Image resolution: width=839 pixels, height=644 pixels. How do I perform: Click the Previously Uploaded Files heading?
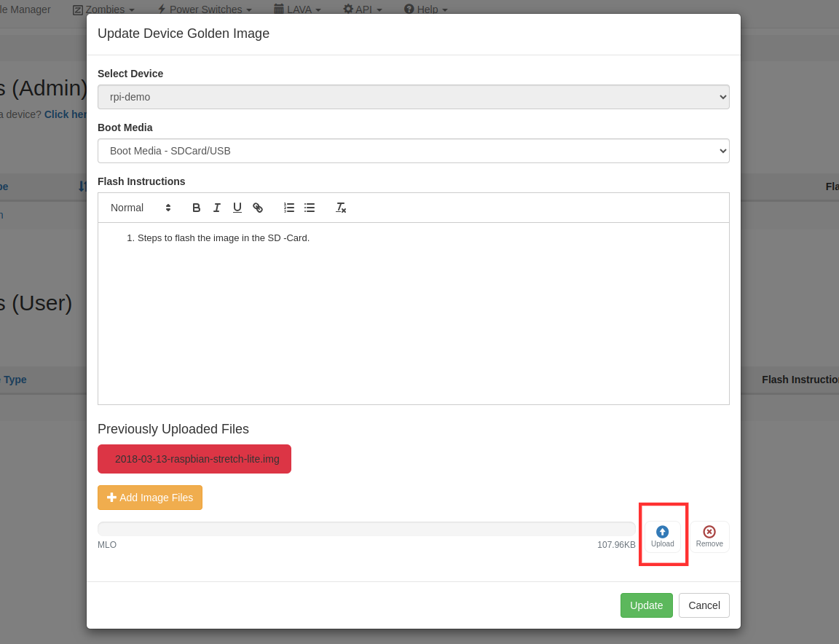point(173,429)
